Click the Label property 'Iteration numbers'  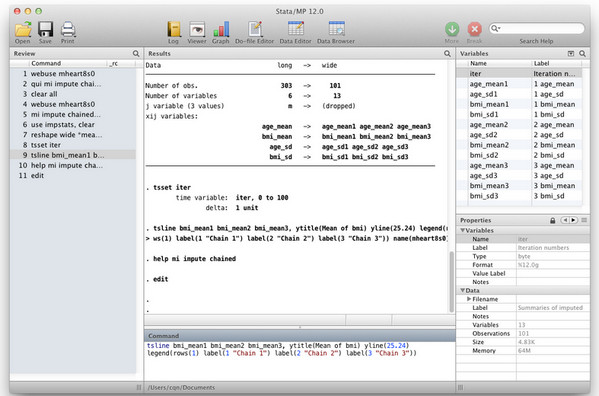point(553,248)
